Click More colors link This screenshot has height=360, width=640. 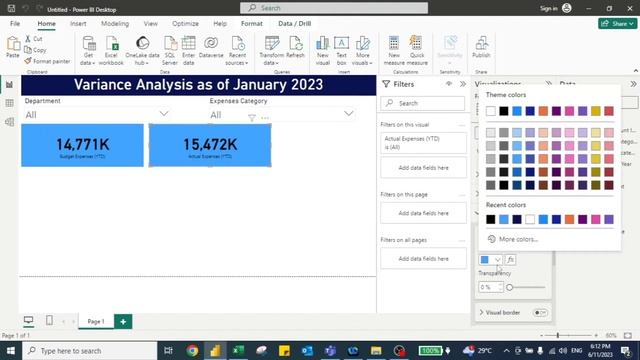[x=513, y=239]
